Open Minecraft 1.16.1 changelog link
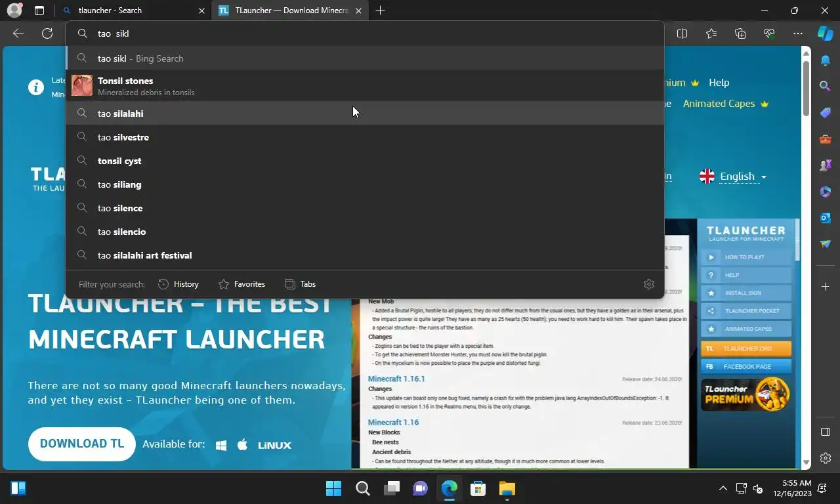Image resolution: width=840 pixels, height=504 pixels. [396, 379]
